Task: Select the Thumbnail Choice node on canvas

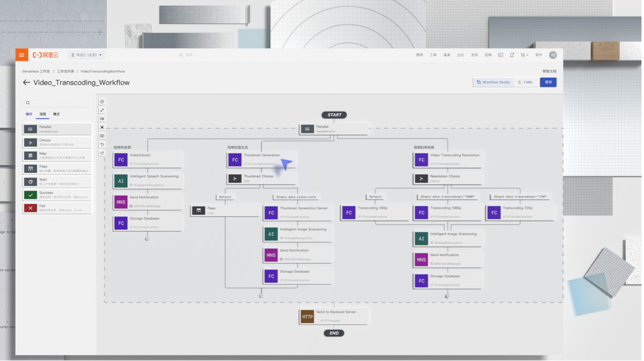Action: (261, 178)
